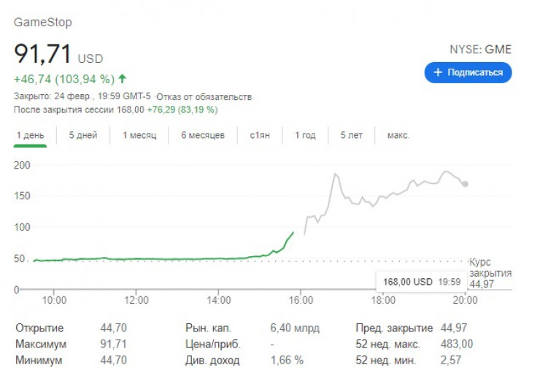Click the NYSE: GME ticker label
This screenshot has width=540, height=392.
click(480, 50)
